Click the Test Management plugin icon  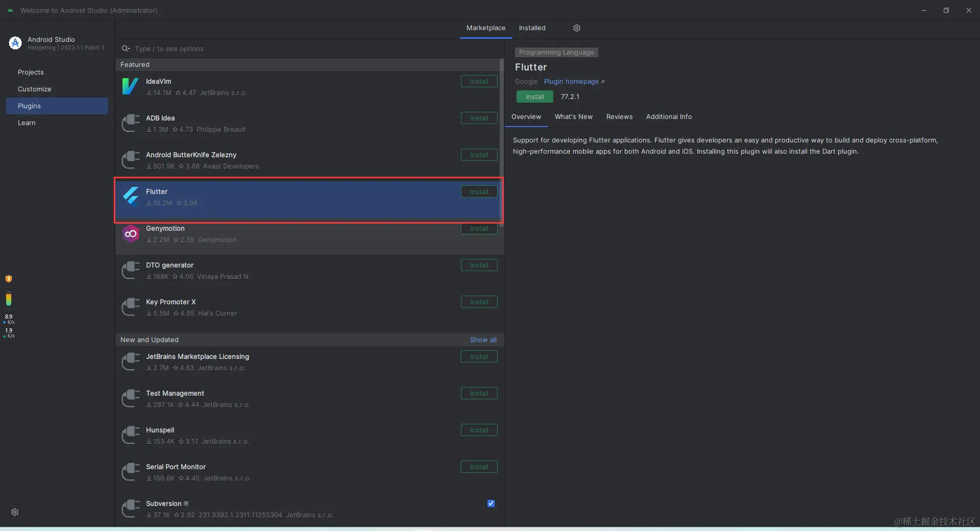[x=131, y=399]
